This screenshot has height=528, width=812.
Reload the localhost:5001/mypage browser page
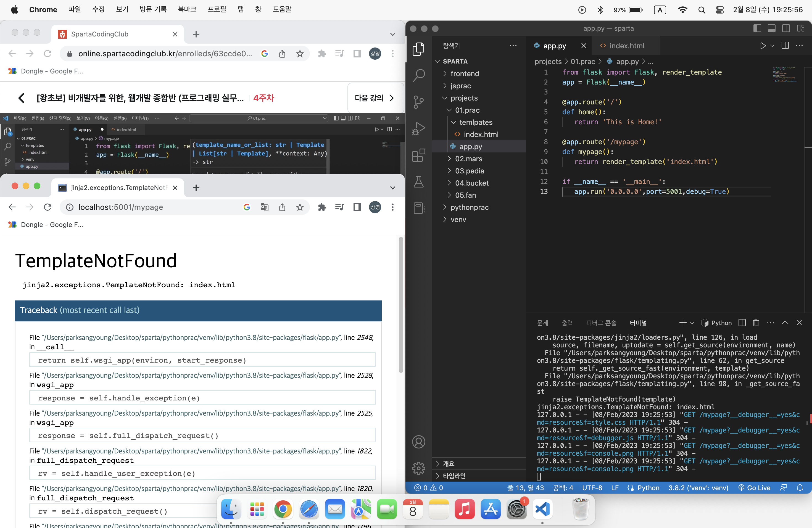[x=48, y=207]
